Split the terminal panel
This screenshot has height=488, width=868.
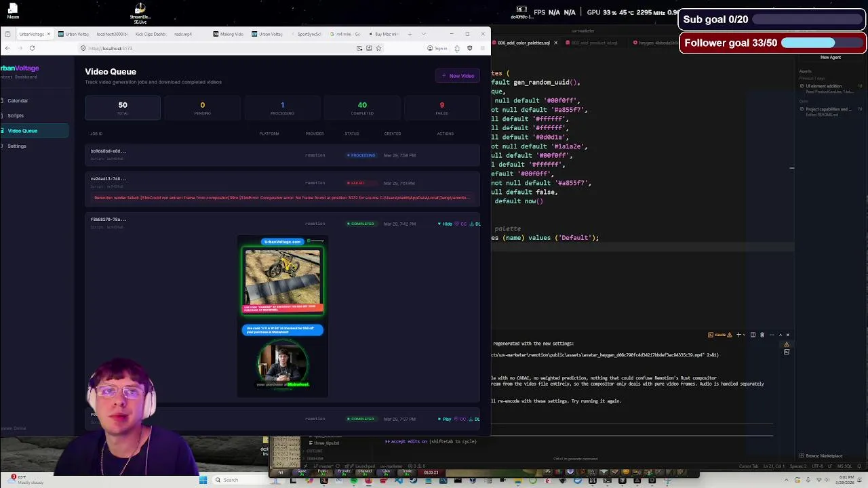[753, 335]
